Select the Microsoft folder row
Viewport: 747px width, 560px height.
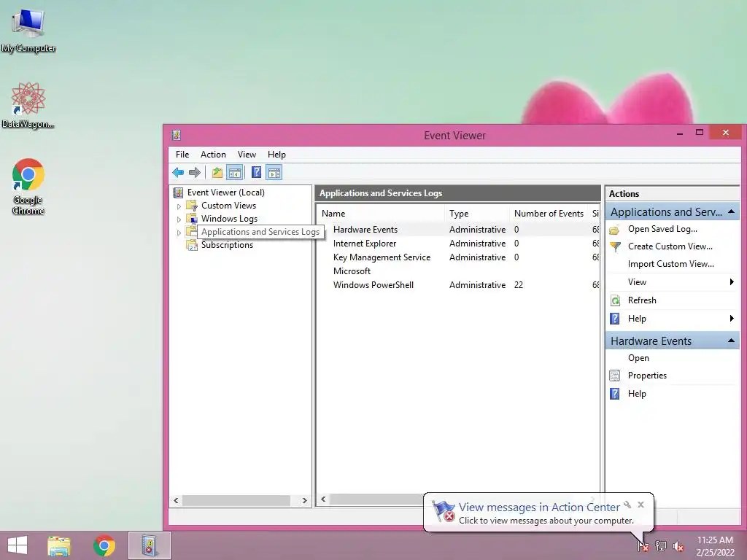tap(457, 271)
